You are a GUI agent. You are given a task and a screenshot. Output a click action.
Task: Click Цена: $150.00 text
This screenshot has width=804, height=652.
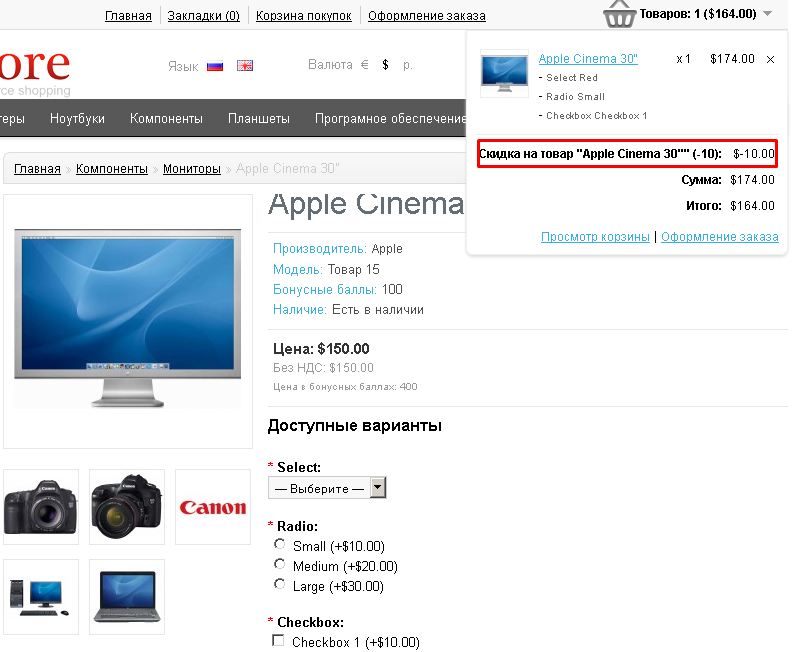tap(321, 349)
